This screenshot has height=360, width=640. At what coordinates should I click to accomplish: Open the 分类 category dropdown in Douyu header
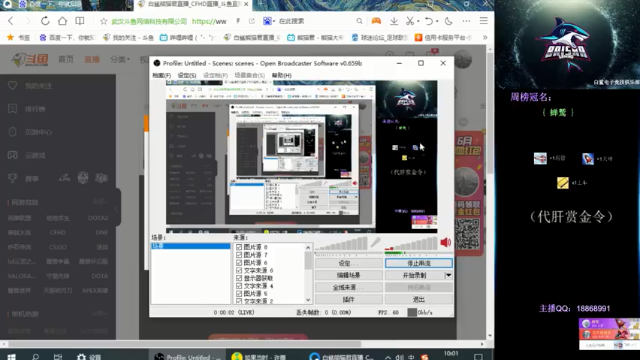pos(120,60)
